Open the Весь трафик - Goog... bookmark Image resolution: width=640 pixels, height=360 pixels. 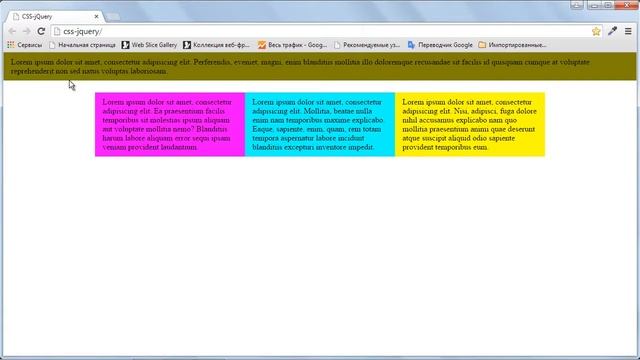pos(293,45)
